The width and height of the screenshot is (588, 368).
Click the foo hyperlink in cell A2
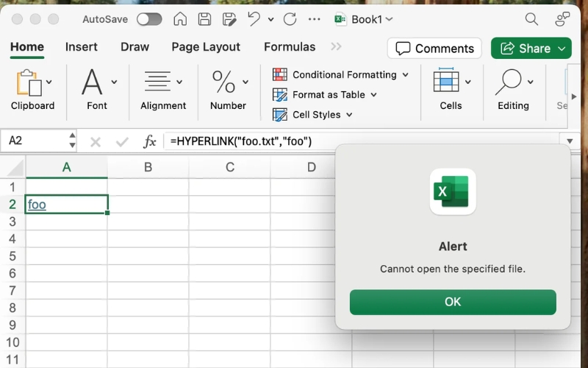click(x=37, y=205)
